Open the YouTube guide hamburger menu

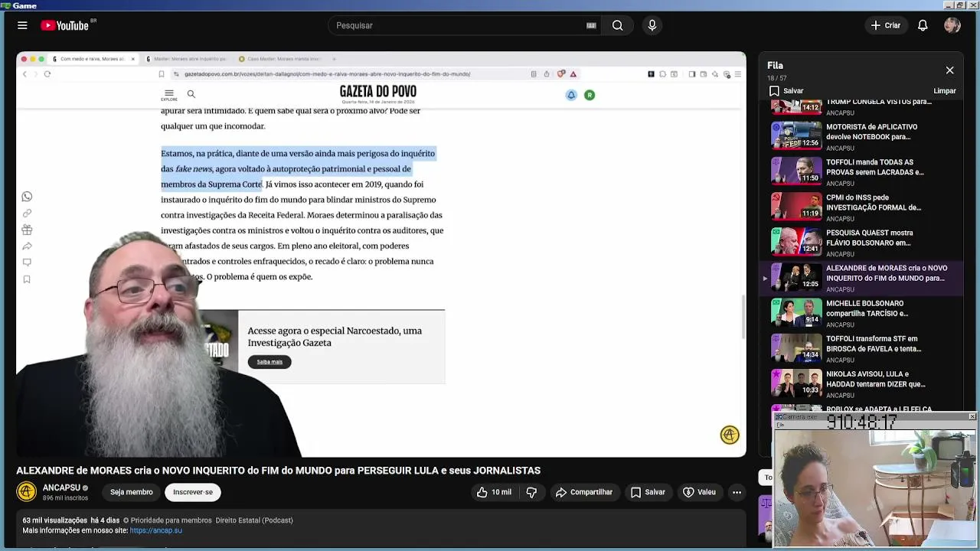click(x=22, y=25)
